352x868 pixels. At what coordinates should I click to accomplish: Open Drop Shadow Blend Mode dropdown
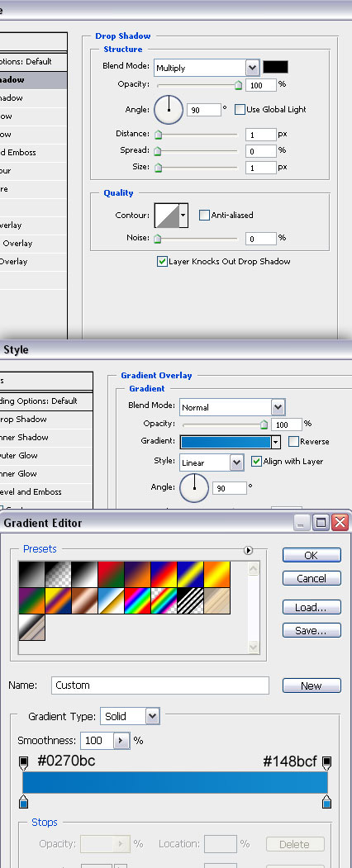click(207, 68)
